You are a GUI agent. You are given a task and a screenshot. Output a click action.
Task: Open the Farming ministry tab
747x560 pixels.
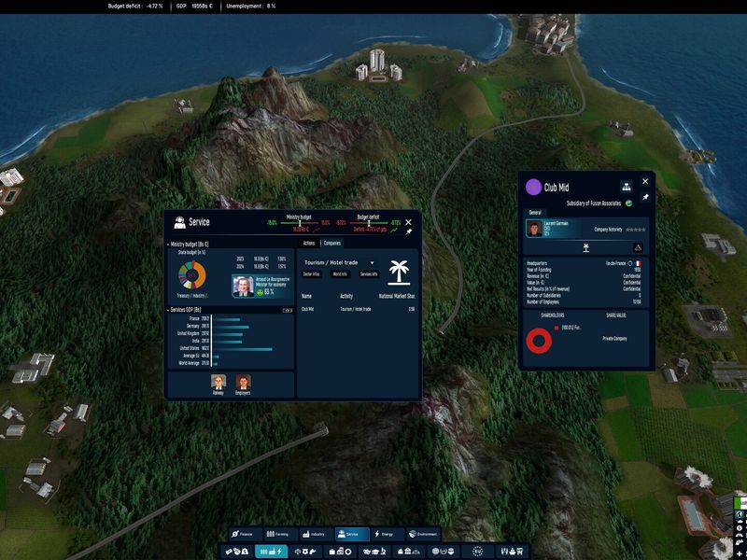point(281,534)
